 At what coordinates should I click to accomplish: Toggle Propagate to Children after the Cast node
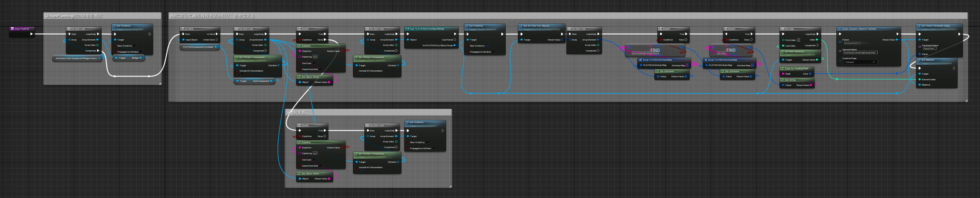(x=494, y=52)
